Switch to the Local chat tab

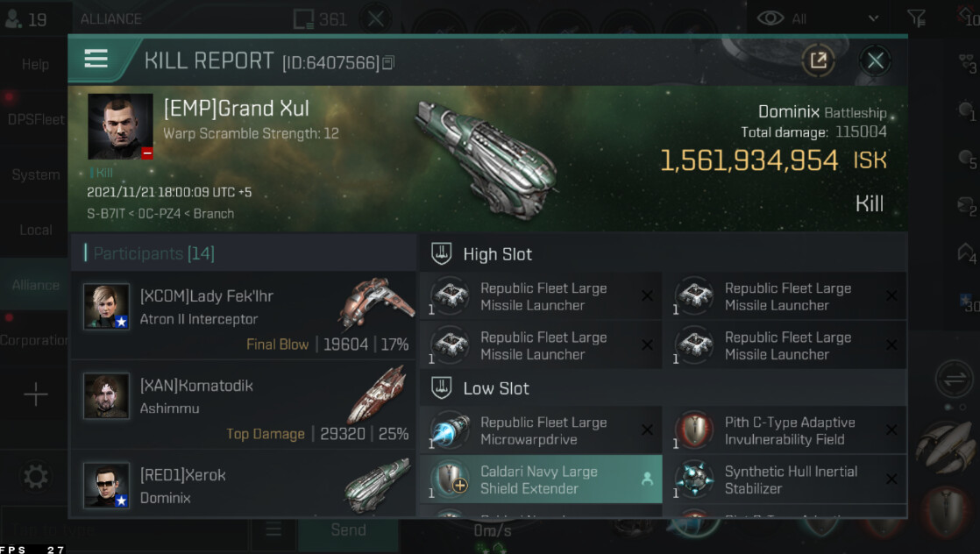coord(35,230)
